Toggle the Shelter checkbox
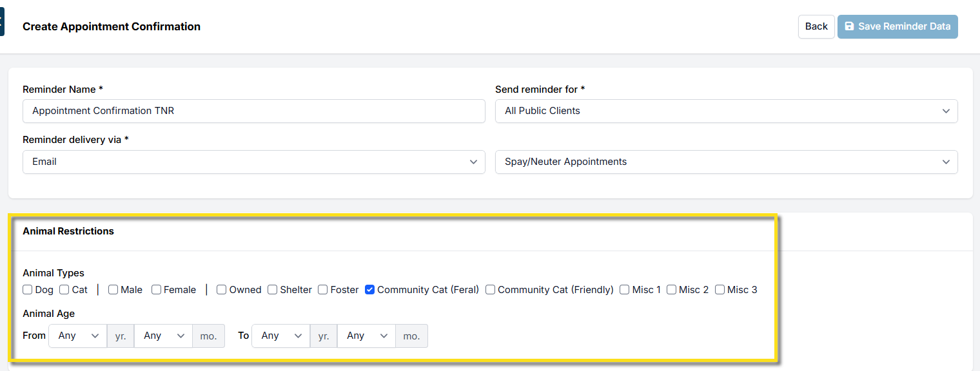Viewport: 980px width, 371px height. 273,290
